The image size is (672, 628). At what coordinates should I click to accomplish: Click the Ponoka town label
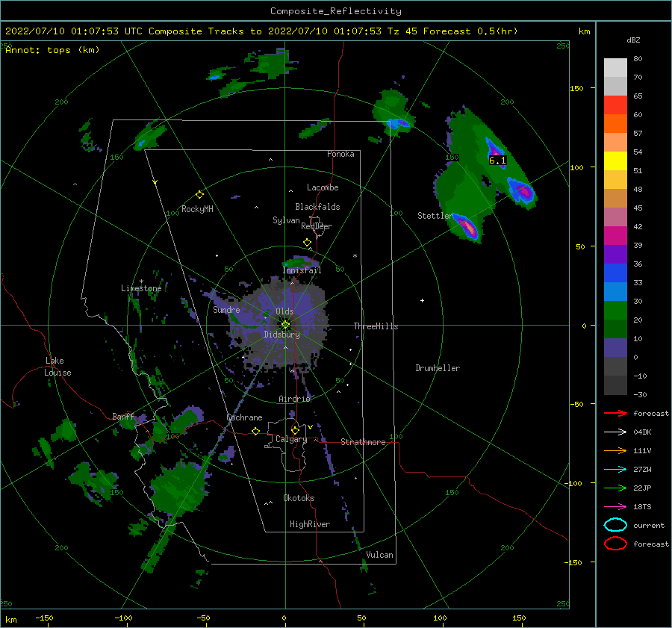(340, 154)
